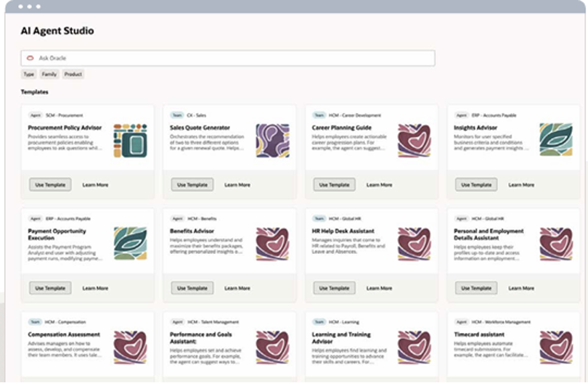Click the red Oracle logo in search bar

tap(30, 58)
